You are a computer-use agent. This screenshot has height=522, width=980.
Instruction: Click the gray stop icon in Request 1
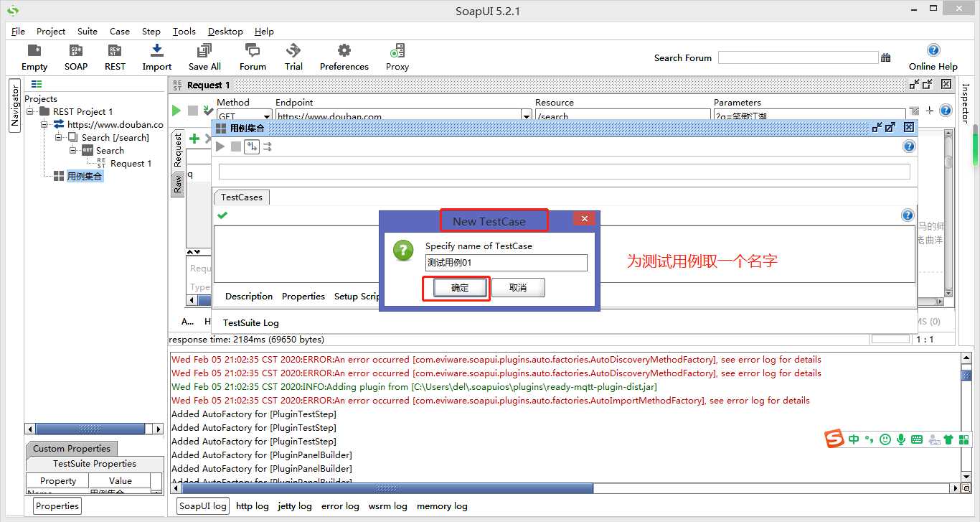click(x=192, y=111)
